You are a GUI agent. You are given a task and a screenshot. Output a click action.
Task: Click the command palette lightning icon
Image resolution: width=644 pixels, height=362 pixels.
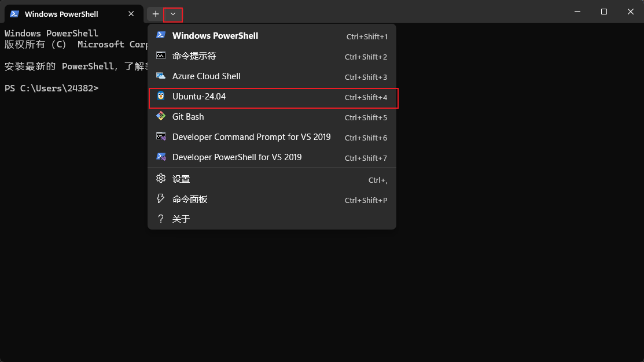point(161,199)
